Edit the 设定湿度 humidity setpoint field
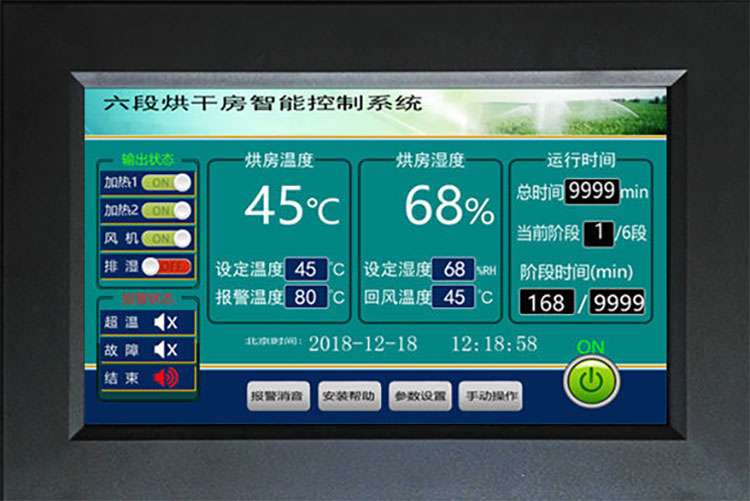Screen dimensions: 750x501 tap(454, 269)
